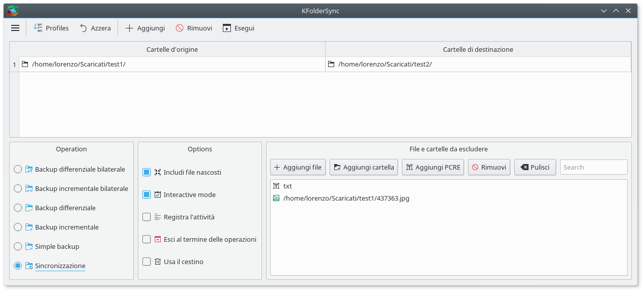This screenshot has height=292, width=644.
Task: Select Backup incrementale bilaterale radio button
Action: 18,188
